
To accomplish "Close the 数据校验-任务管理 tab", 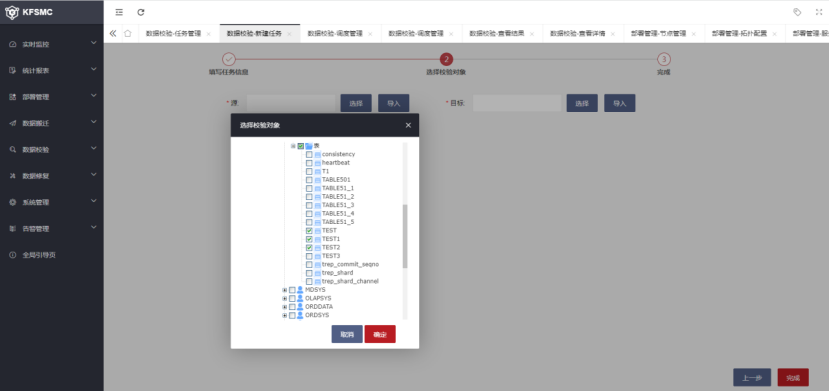I will coord(208,34).
